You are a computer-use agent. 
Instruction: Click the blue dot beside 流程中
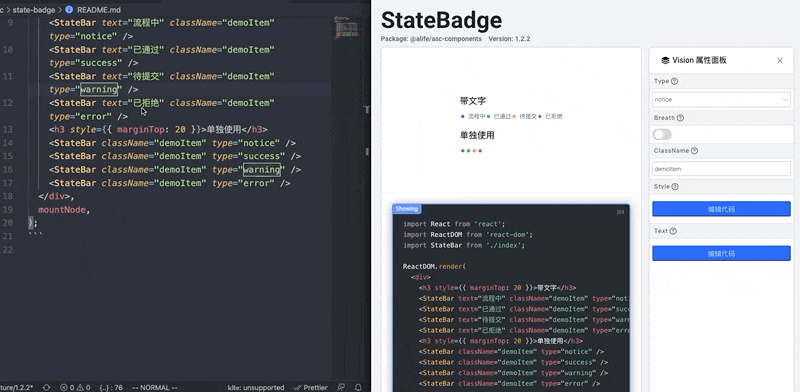463,116
